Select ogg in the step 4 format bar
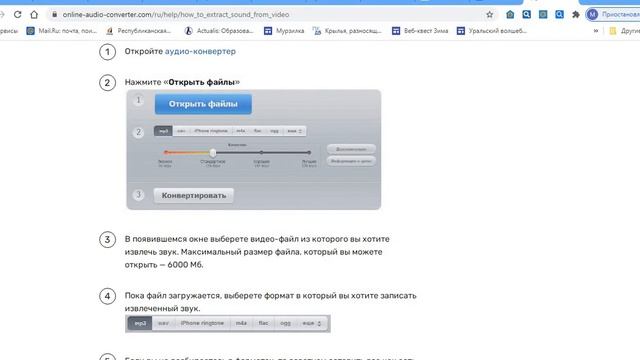The height and width of the screenshot is (360, 640). (x=285, y=323)
